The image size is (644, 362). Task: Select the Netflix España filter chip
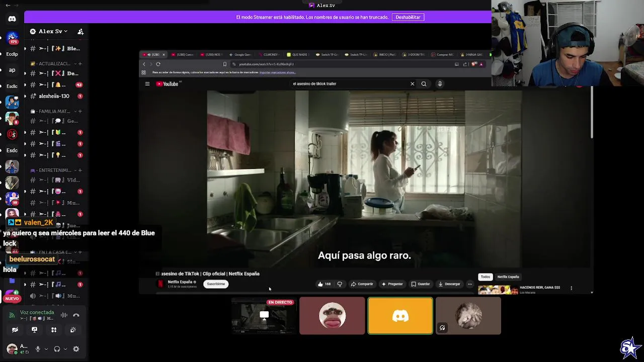click(508, 277)
